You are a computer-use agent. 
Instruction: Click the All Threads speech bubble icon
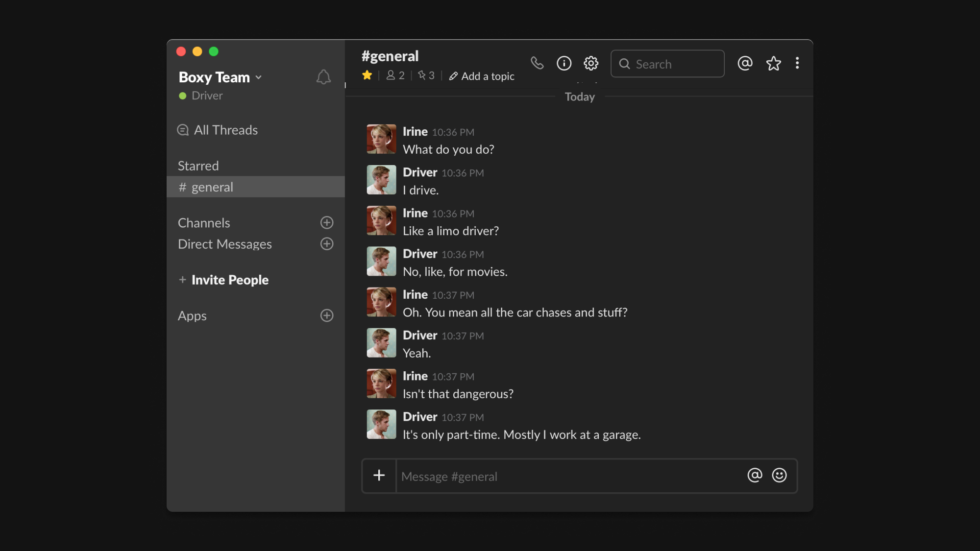tap(183, 130)
